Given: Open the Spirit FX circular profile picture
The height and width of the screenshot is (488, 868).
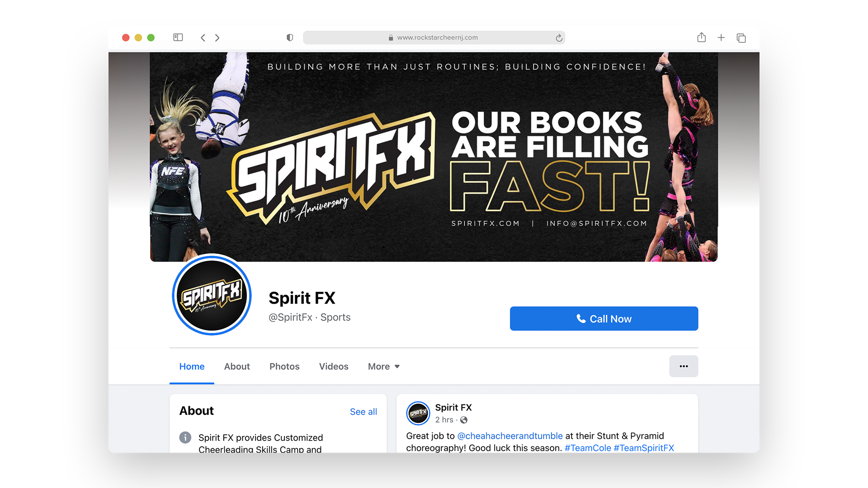Looking at the screenshot, I should (x=212, y=296).
